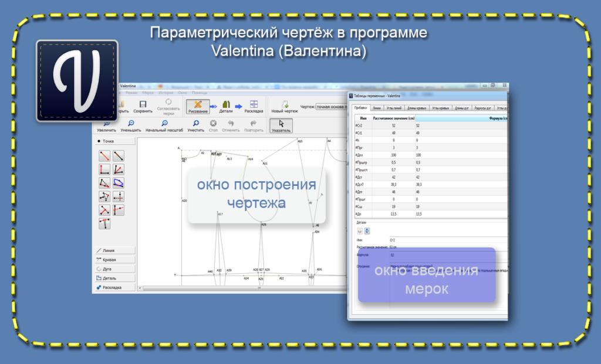Click the Сохранить (save) toolbar icon
Image resolution: width=601 pixels, height=364 pixels.
143,107
